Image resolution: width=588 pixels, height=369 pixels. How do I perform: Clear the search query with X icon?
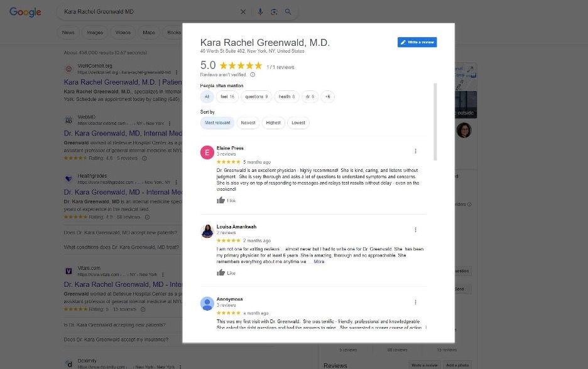click(x=243, y=12)
